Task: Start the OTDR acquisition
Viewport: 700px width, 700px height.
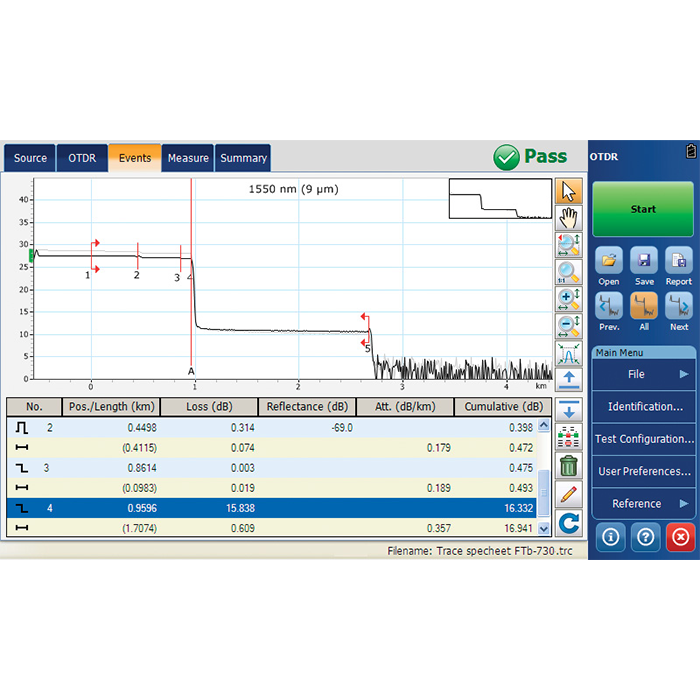Action: point(643,209)
